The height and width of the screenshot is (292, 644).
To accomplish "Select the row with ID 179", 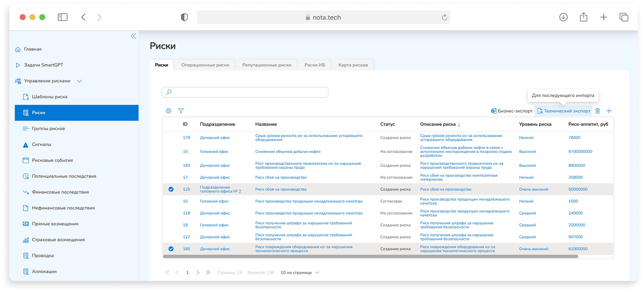I will tap(171, 138).
